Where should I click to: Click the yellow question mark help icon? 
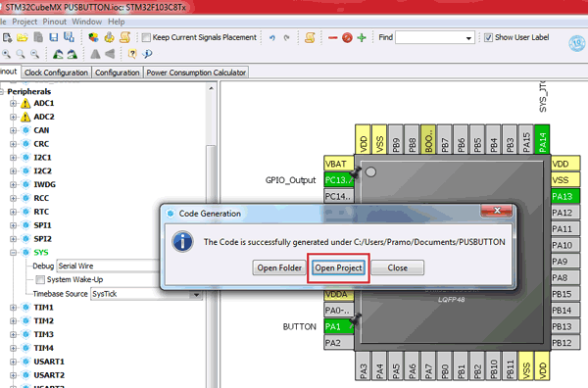click(x=132, y=54)
